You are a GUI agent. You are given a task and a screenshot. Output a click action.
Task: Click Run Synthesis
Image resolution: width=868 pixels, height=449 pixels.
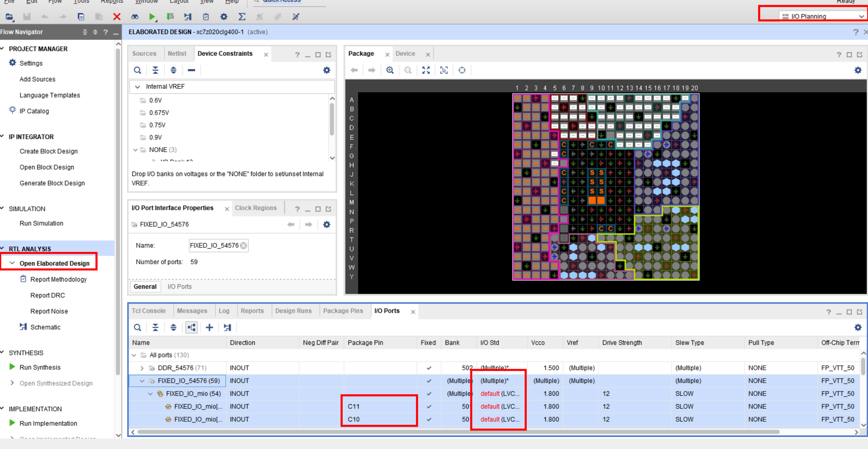click(40, 367)
